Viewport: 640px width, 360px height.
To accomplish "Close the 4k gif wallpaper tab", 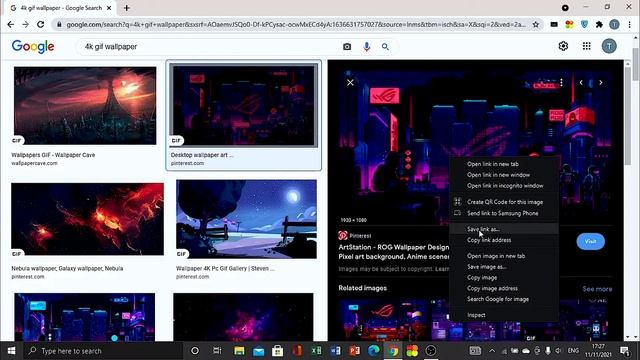I will [x=109, y=8].
